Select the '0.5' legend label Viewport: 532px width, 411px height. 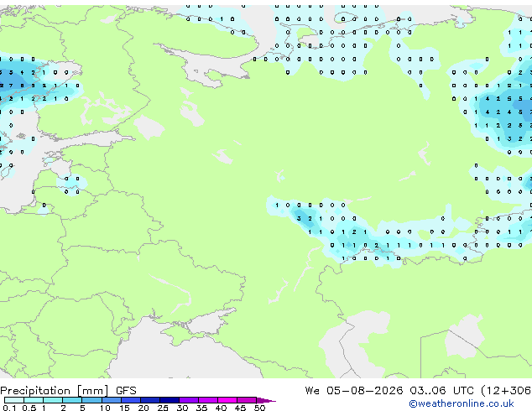[29, 408]
